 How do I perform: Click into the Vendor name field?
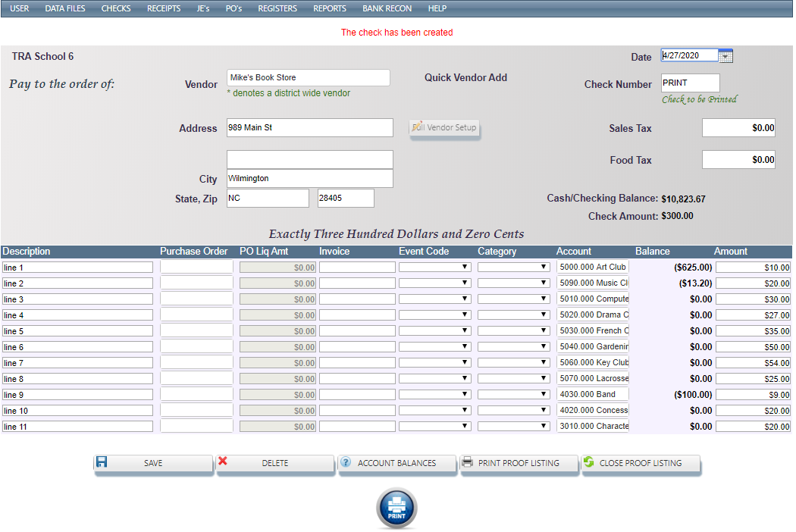coord(308,77)
